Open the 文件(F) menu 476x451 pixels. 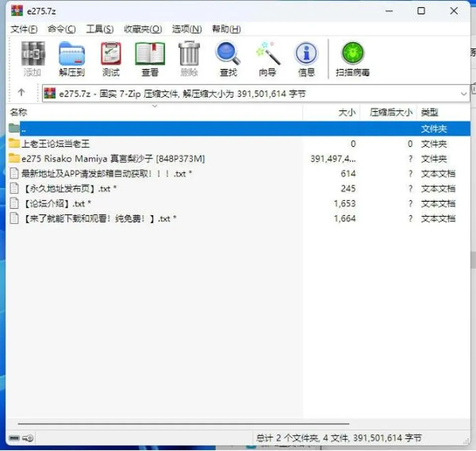tap(24, 29)
